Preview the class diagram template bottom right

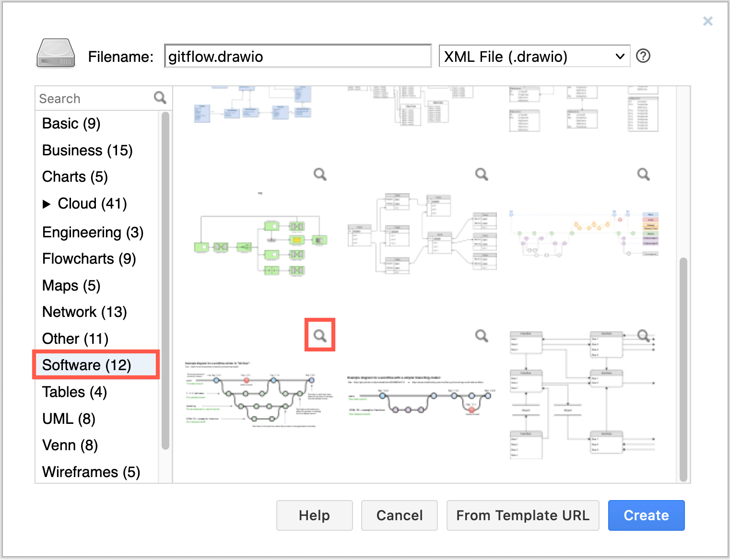(x=643, y=336)
